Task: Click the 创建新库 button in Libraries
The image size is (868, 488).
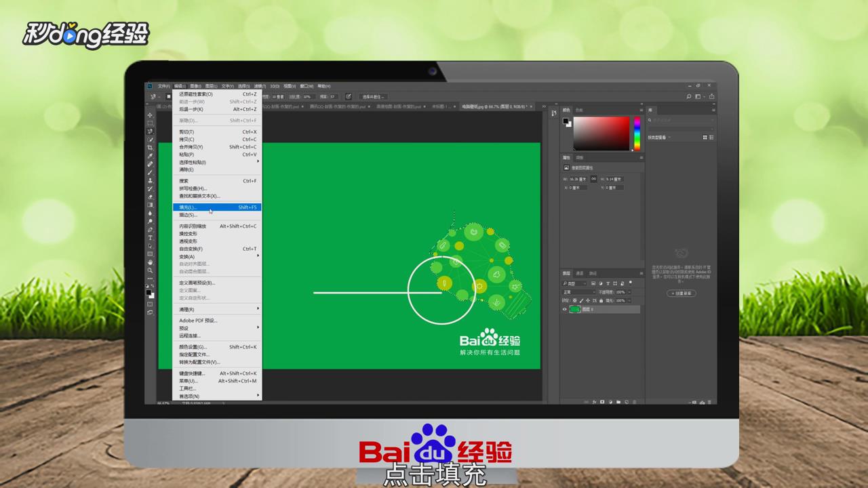Action: click(x=682, y=293)
